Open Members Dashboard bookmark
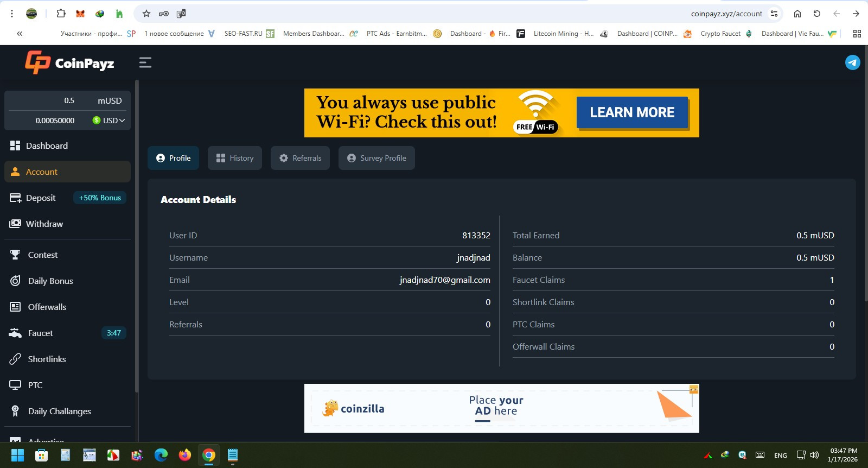 (320, 34)
